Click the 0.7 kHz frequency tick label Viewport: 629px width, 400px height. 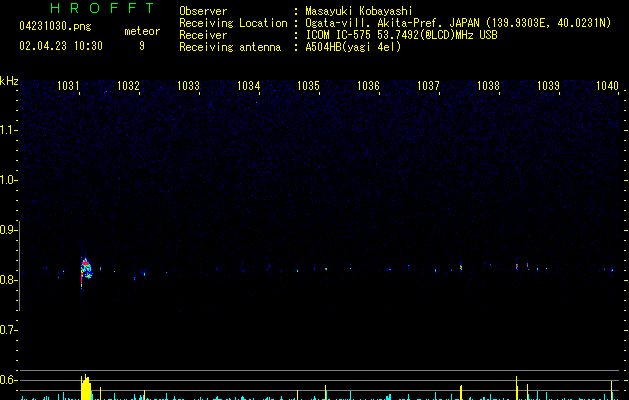coord(8,330)
